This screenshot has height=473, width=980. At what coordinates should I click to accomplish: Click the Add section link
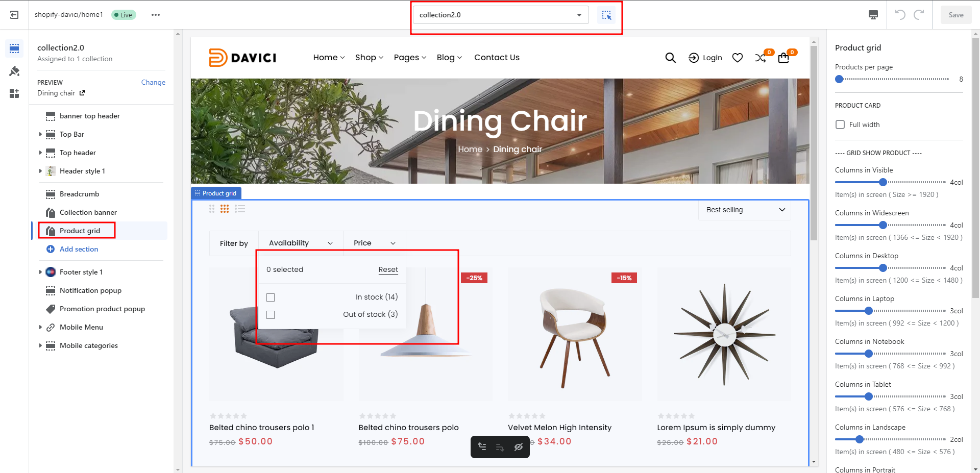coord(79,249)
